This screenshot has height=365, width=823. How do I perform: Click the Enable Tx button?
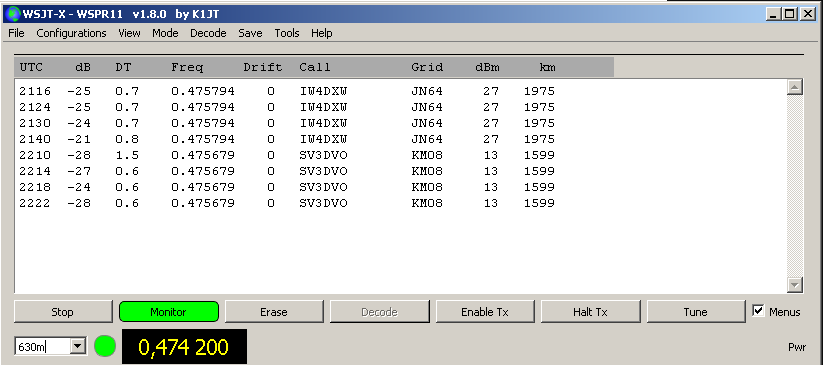[485, 312]
